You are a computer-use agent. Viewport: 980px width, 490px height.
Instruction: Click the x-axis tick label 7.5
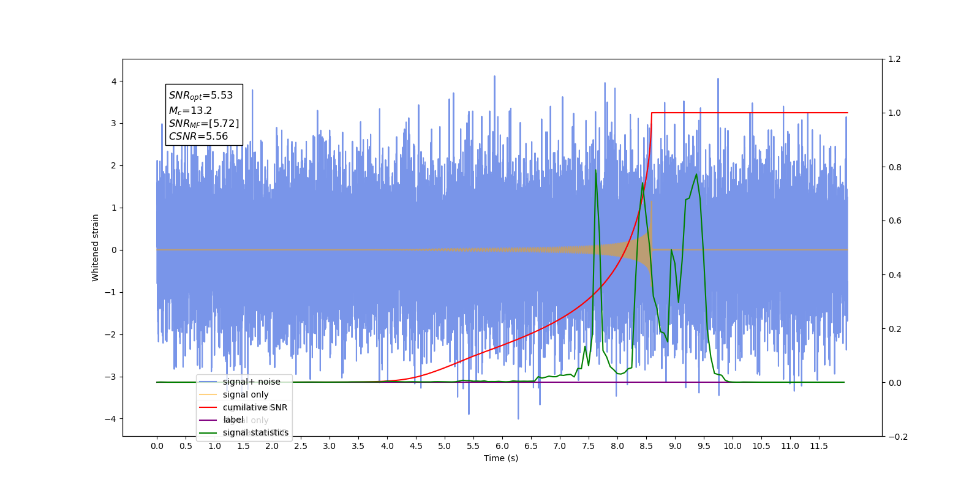pyautogui.click(x=589, y=446)
